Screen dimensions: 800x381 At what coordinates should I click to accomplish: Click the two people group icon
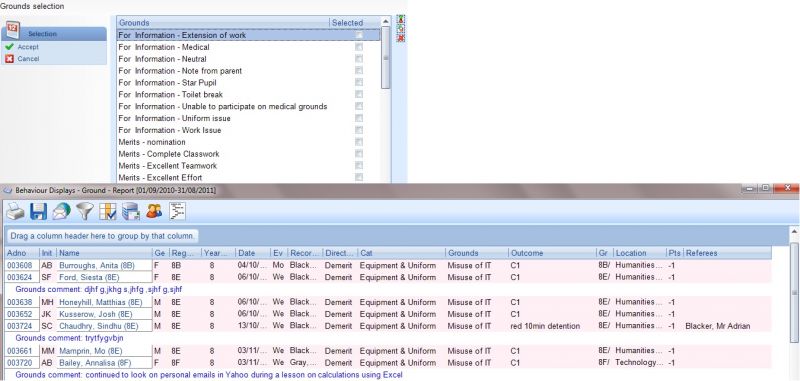coord(154,211)
